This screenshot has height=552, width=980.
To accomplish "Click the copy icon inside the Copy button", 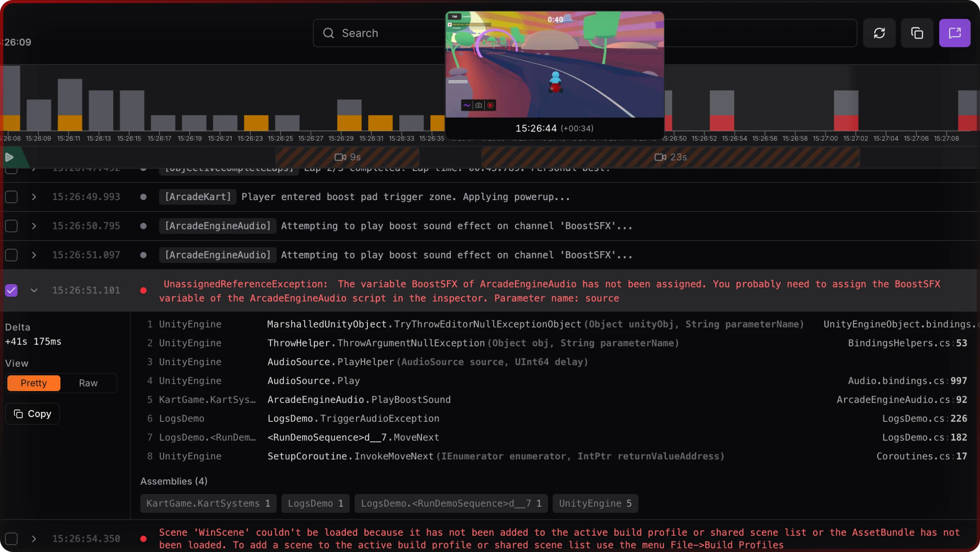I will click(18, 414).
